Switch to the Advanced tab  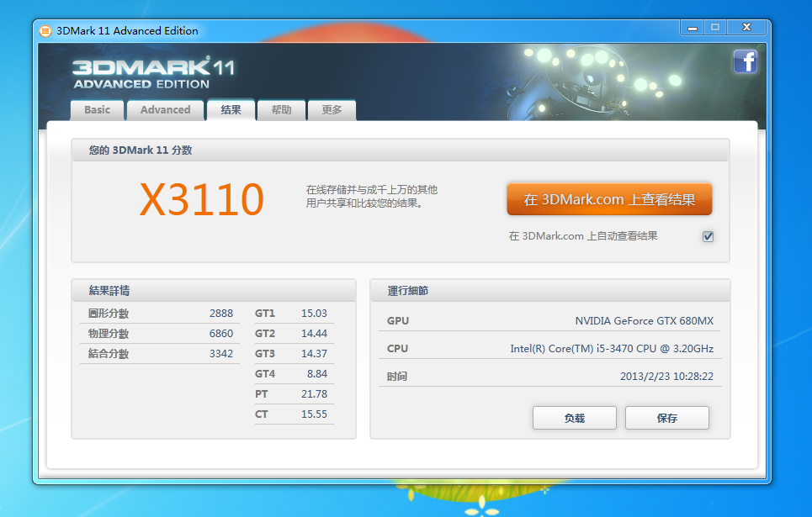[x=165, y=110]
